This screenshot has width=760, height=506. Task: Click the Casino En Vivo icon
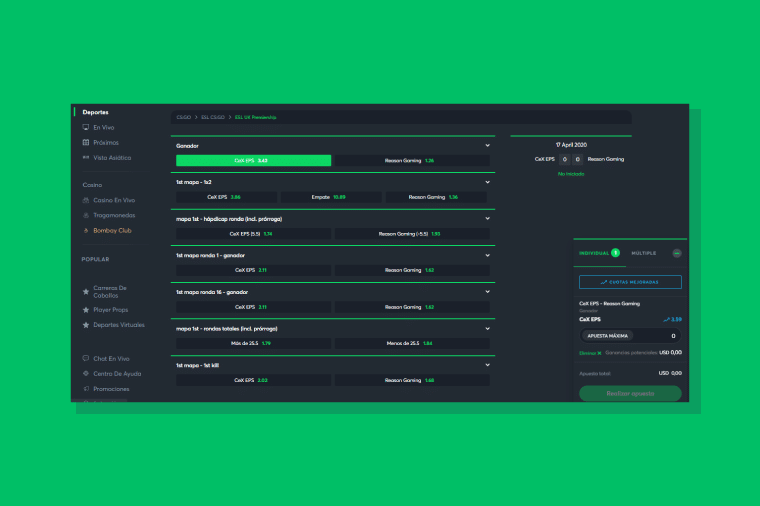pos(86,200)
